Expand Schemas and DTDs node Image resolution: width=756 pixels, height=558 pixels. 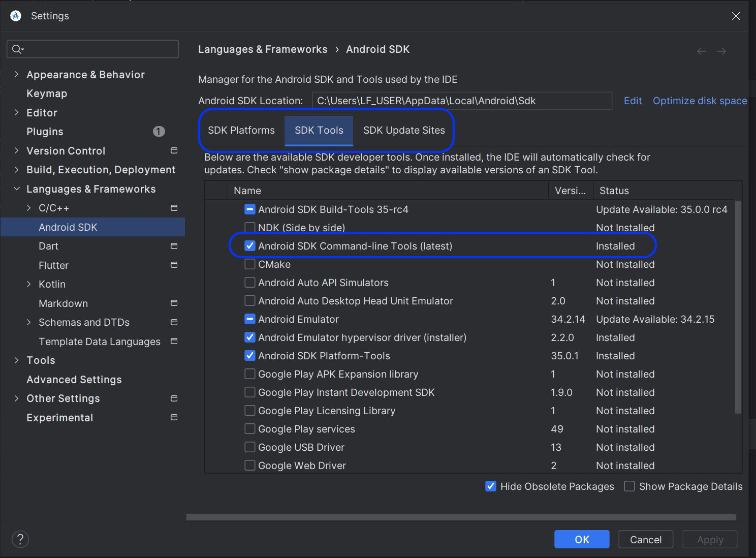coord(29,322)
